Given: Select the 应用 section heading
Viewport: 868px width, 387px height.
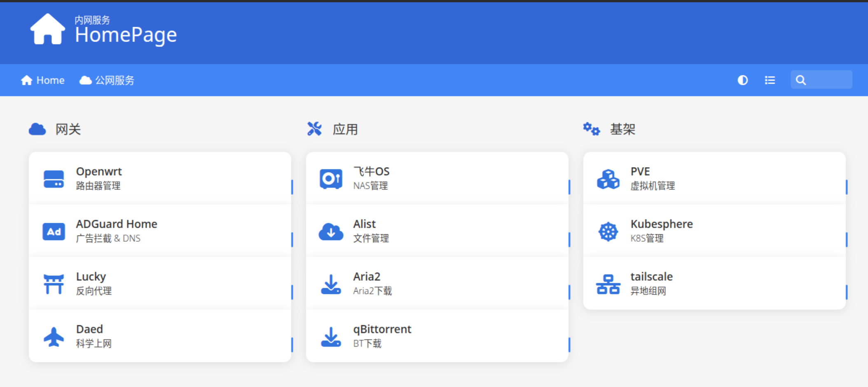Looking at the screenshot, I should click(x=345, y=129).
